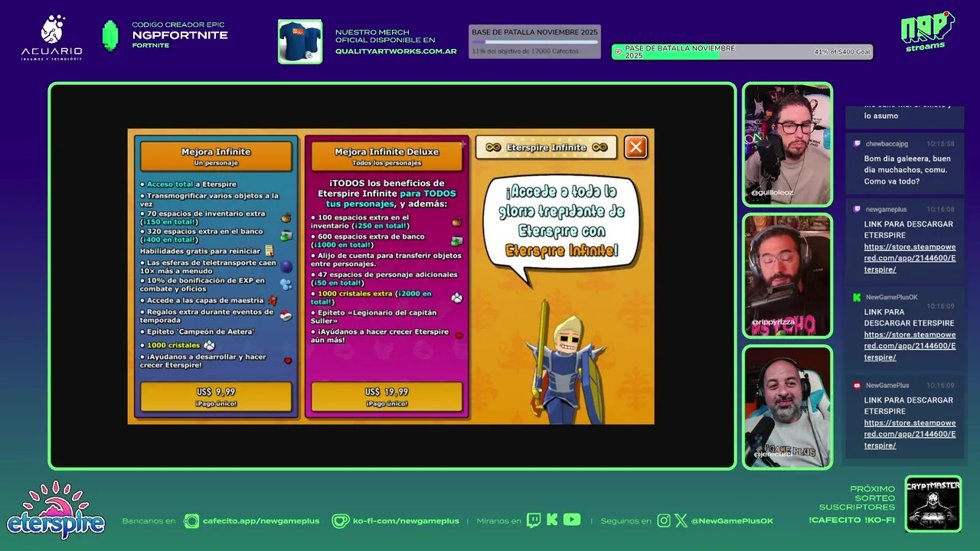Click Ko-fi heart cup icon in footer
Image resolution: width=980 pixels, height=551 pixels.
[341, 521]
